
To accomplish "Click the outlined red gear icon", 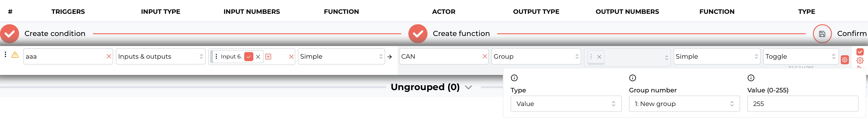I will (x=860, y=60).
